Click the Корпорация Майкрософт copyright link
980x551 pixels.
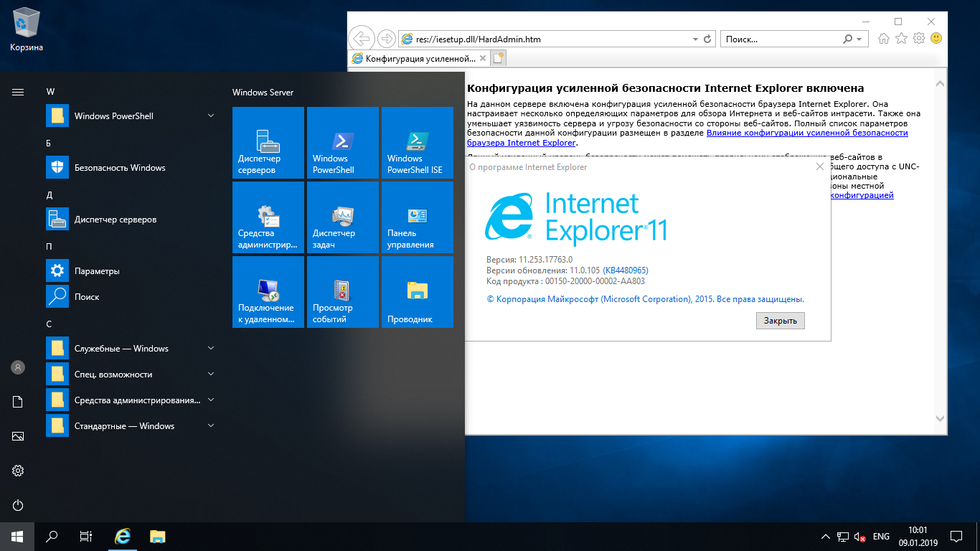pyautogui.click(x=645, y=299)
